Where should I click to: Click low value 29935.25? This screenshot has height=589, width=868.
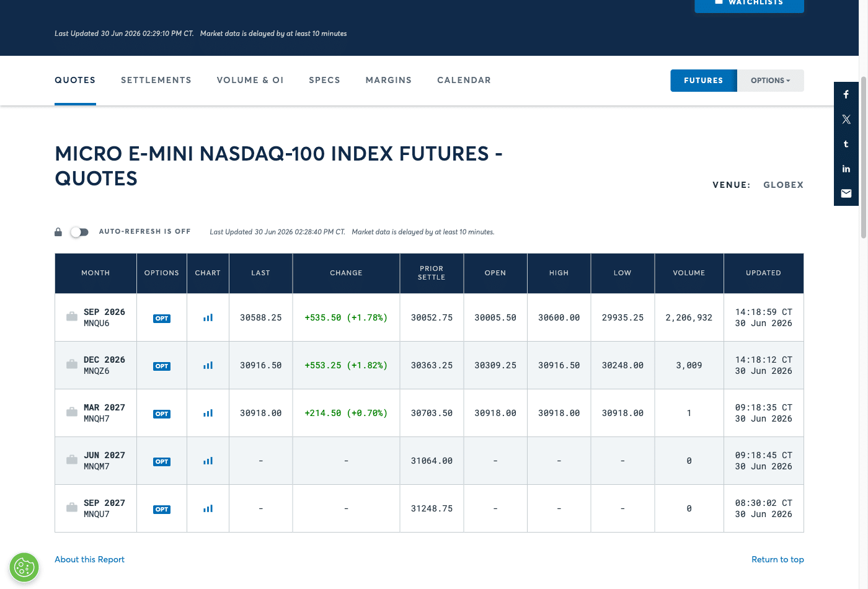pos(622,317)
